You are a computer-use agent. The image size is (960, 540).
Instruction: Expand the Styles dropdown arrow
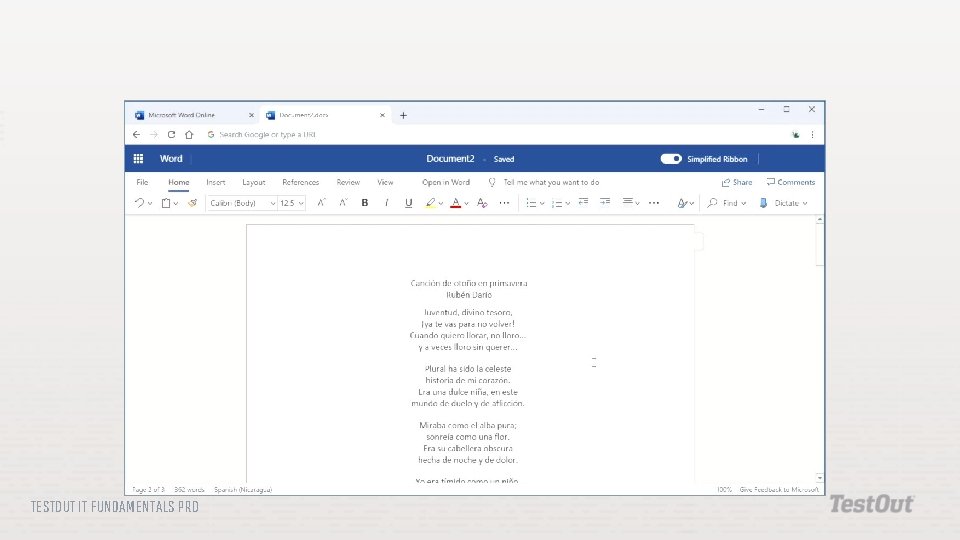692,203
